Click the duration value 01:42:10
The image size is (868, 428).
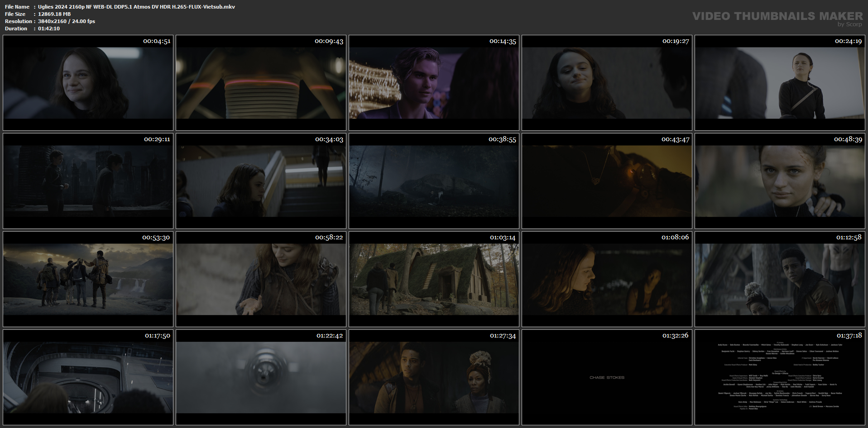[49, 29]
